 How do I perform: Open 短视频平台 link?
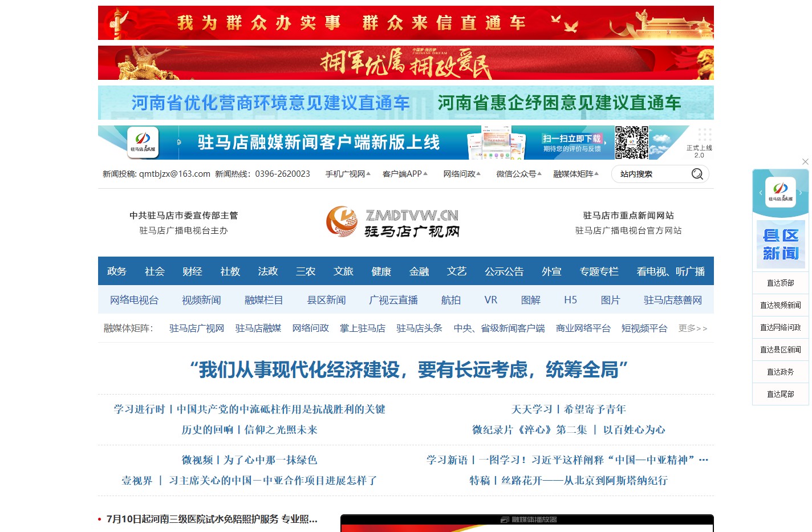(644, 328)
